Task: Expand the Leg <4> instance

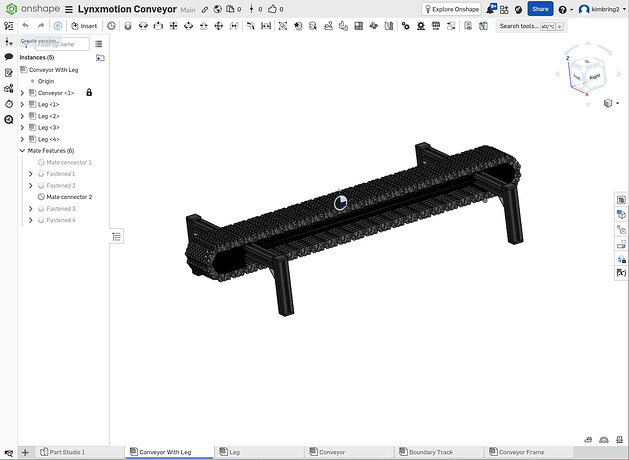Action: click(x=22, y=140)
